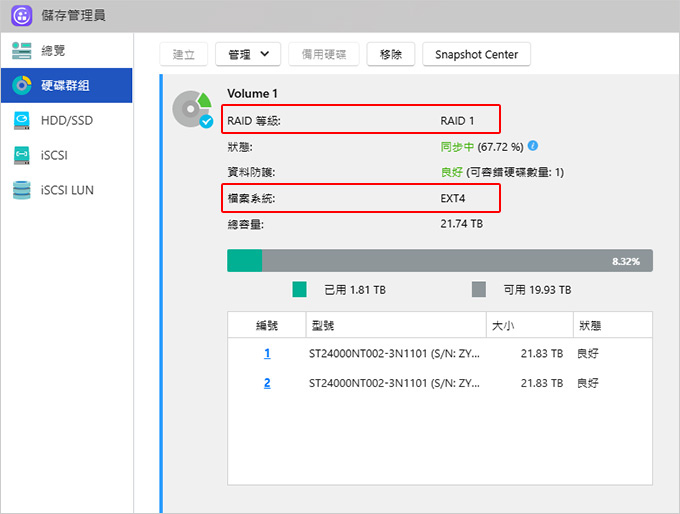This screenshot has width=680, height=514.
Task: Expand the 管理 dropdown
Action: tap(248, 54)
